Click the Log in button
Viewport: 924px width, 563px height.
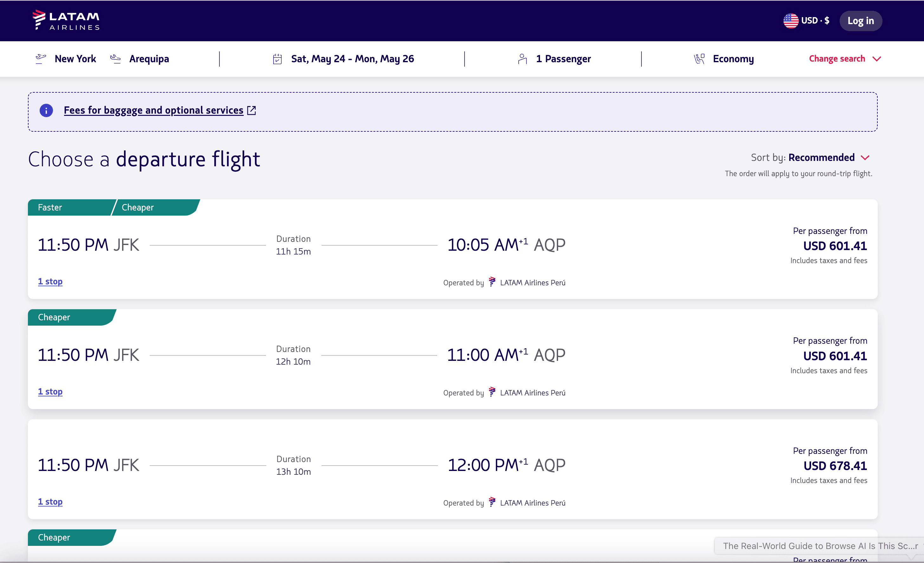click(860, 21)
